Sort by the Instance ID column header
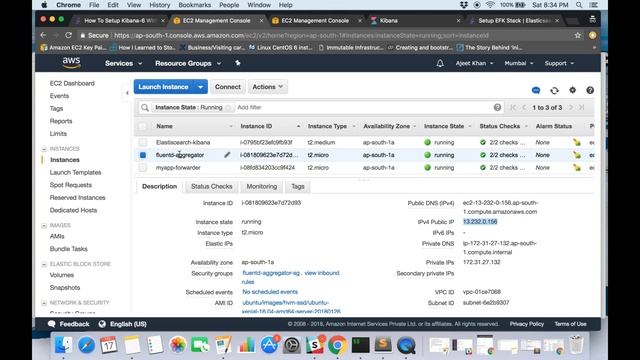The image size is (640, 360). pos(256,126)
